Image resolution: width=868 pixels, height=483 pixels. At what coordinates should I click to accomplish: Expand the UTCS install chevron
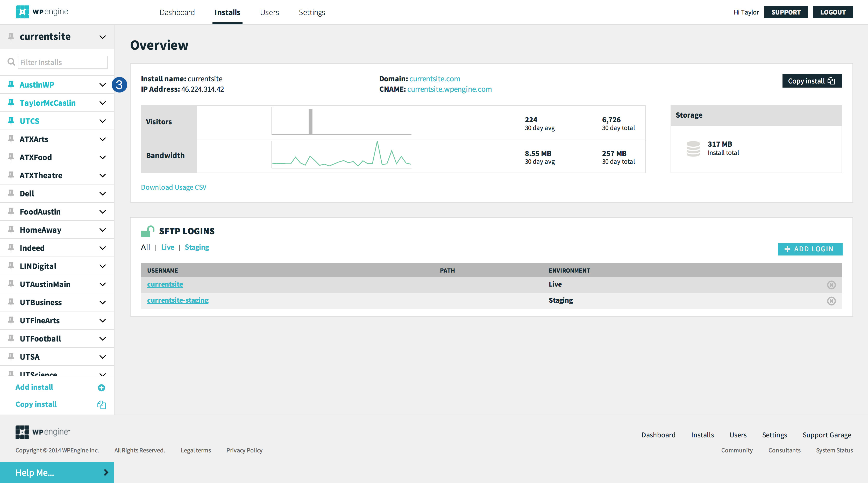[103, 121]
